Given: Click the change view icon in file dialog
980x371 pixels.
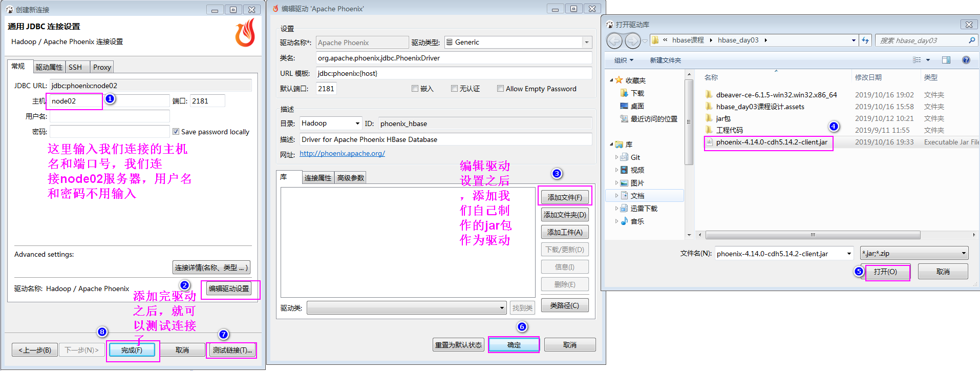Looking at the screenshot, I should pyautogui.click(x=917, y=60).
